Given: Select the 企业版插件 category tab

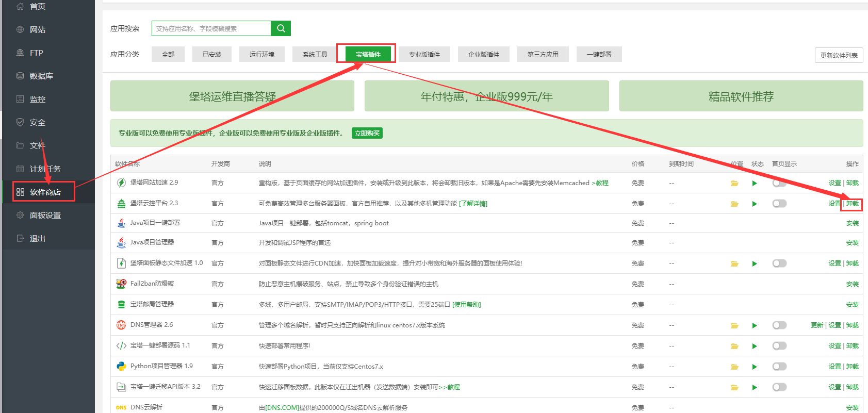Looking at the screenshot, I should (x=484, y=54).
